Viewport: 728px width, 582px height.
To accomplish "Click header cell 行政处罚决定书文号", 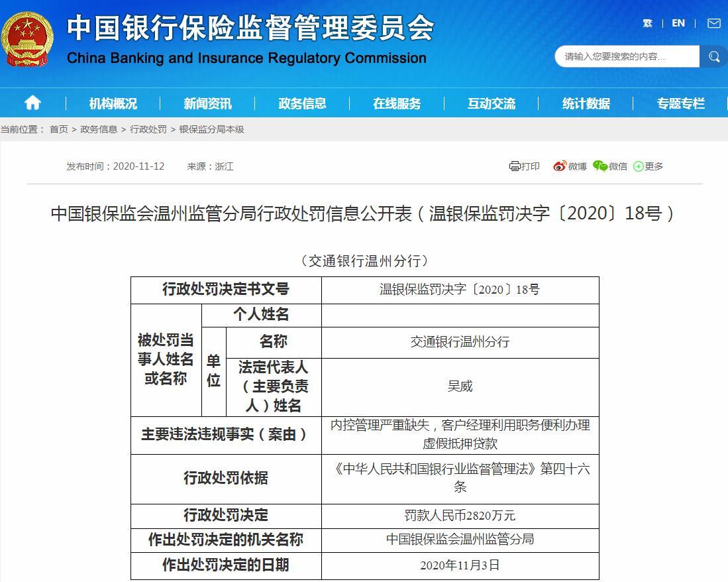I will click(x=226, y=290).
